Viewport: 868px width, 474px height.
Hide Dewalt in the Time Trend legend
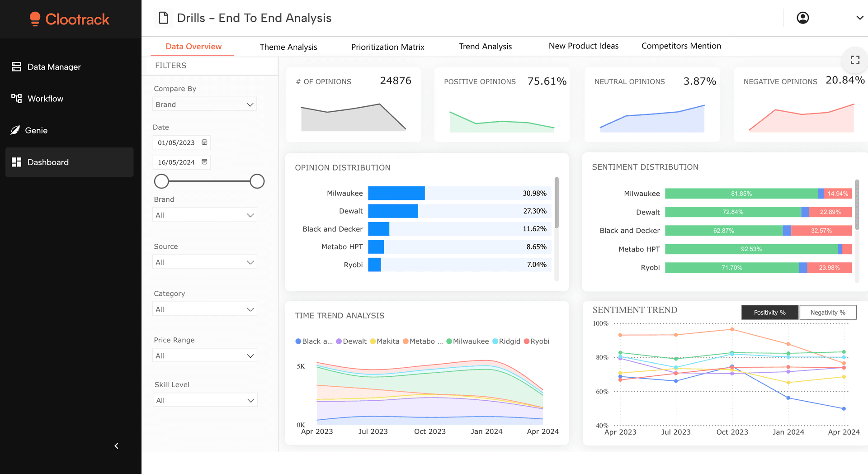[x=352, y=341]
